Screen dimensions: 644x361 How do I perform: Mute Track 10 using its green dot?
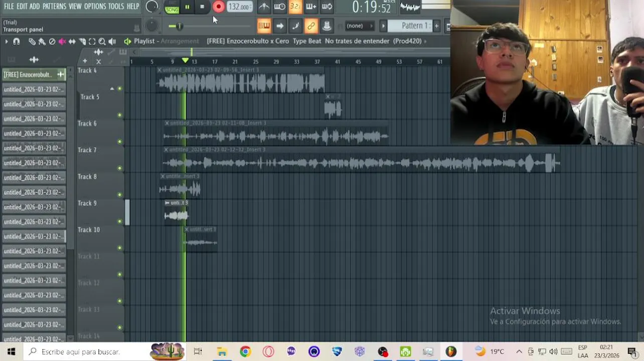click(x=119, y=248)
